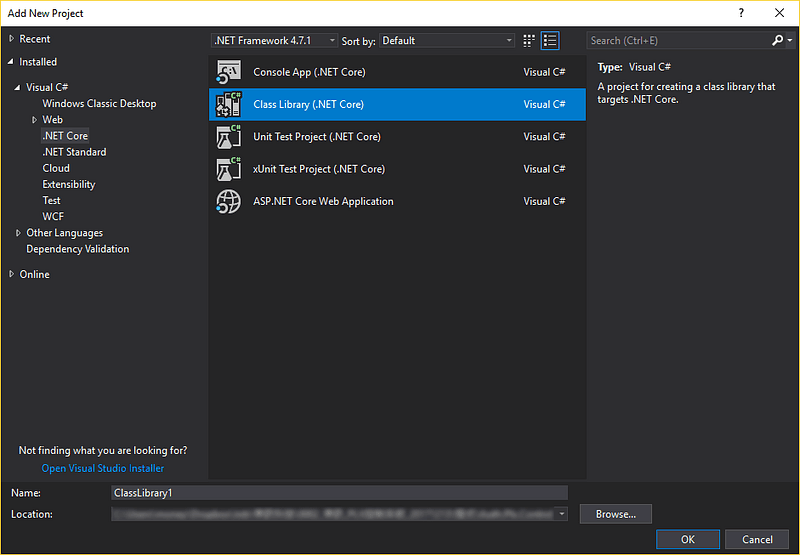Select Class Library (.NET Core) template
Image resolution: width=800 pixels, height=555 pixels.
[397, 104]
